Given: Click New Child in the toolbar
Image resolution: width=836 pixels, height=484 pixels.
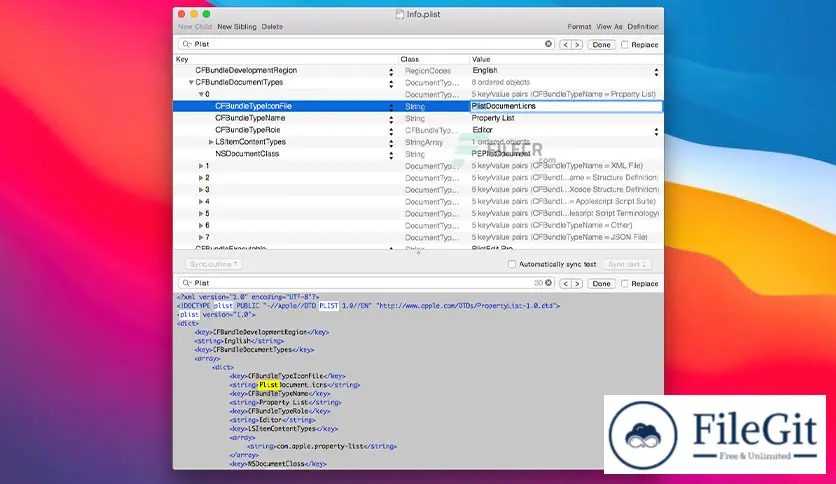Looking at the screenshot, I should coord(195,27).
